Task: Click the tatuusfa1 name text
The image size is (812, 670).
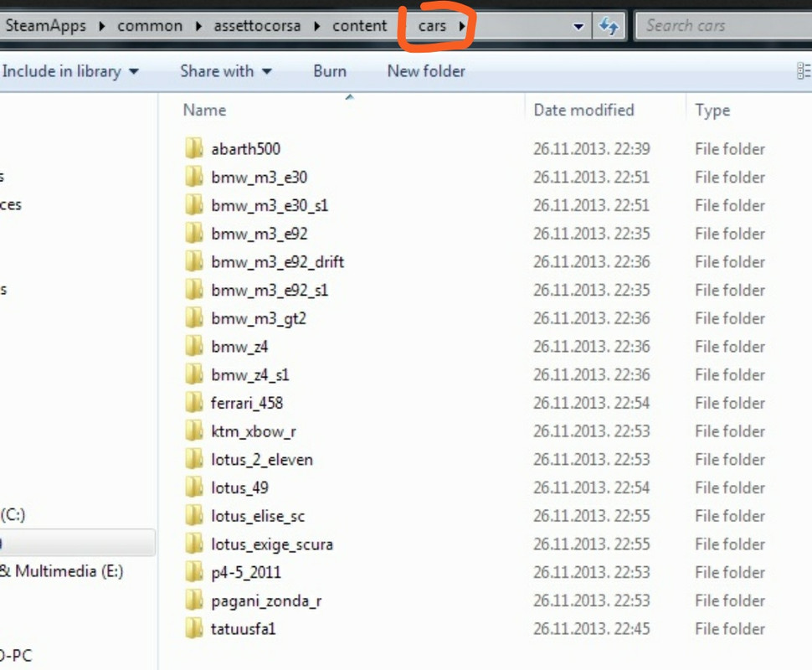Action: pyautogui.click(x=243, y=629)
